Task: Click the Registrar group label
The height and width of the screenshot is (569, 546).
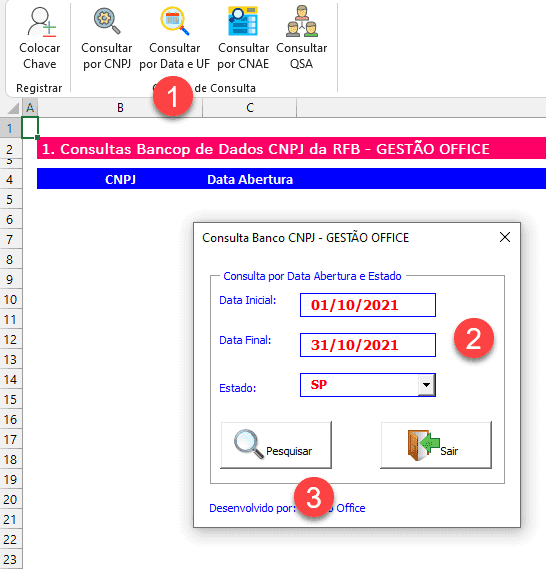Action: [39, 88]
